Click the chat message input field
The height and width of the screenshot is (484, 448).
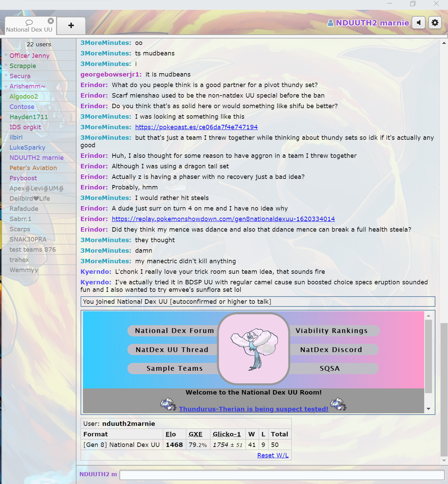282,475
